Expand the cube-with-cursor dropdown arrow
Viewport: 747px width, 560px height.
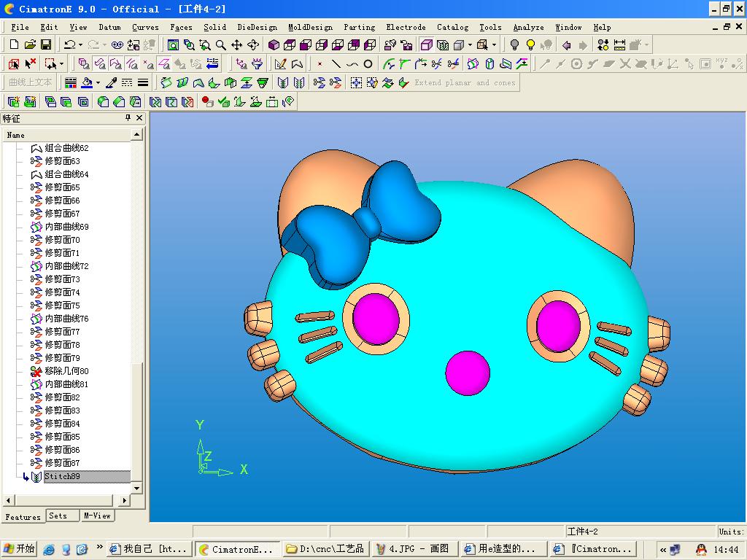(494, 44)
